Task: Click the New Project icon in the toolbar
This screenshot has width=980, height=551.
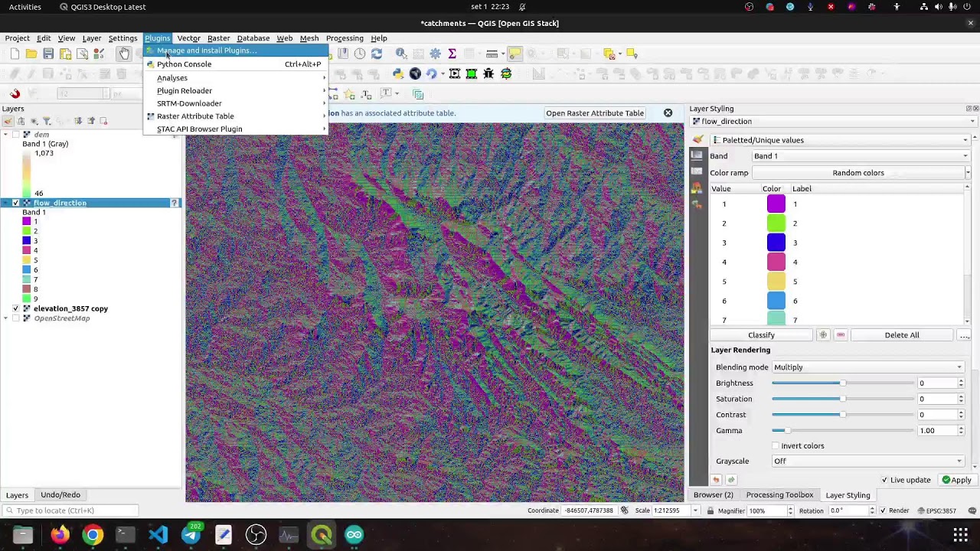Action: pos(15,54)
